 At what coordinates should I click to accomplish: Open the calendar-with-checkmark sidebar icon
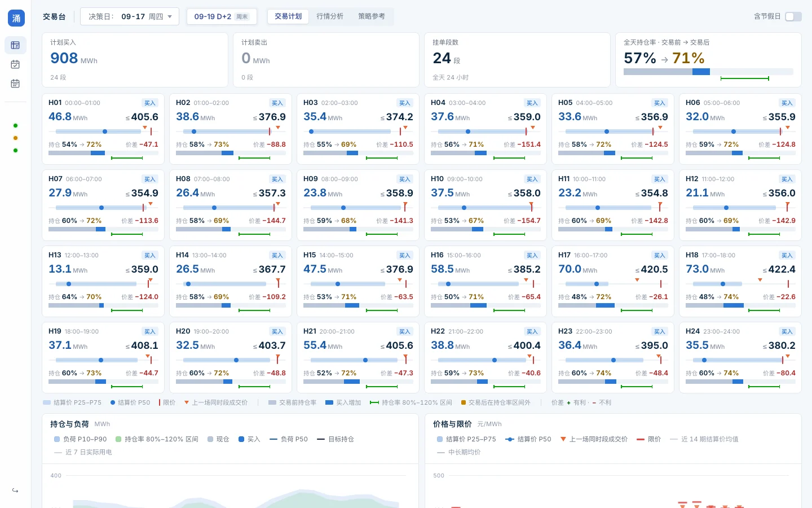(x=15, y=64)
